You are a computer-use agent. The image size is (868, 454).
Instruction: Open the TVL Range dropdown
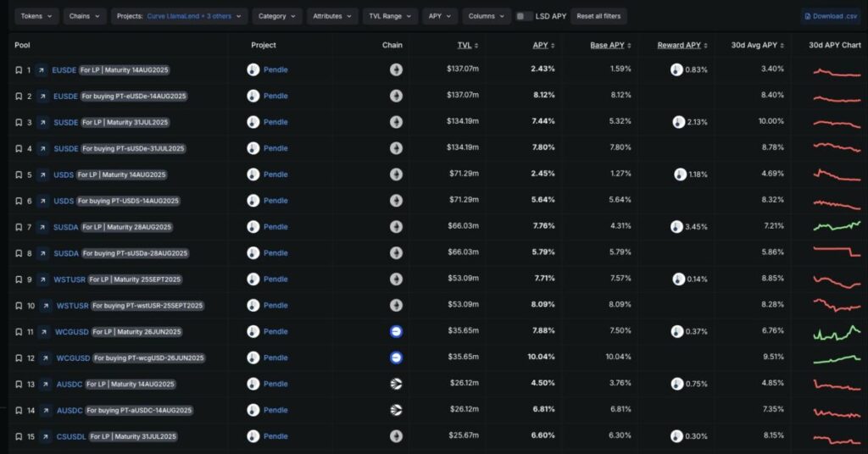(x=389, y=16)
